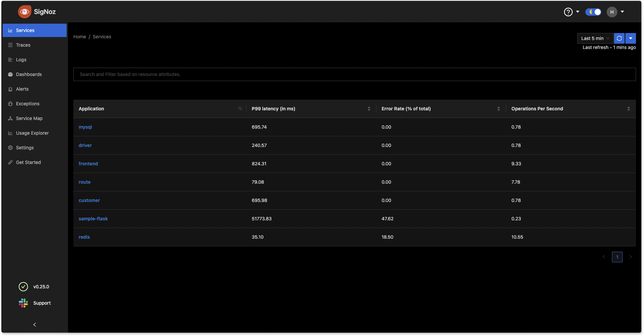Open Traces from the sidebar
Viewport: 644px width, 336px height.
coord(35,45)
